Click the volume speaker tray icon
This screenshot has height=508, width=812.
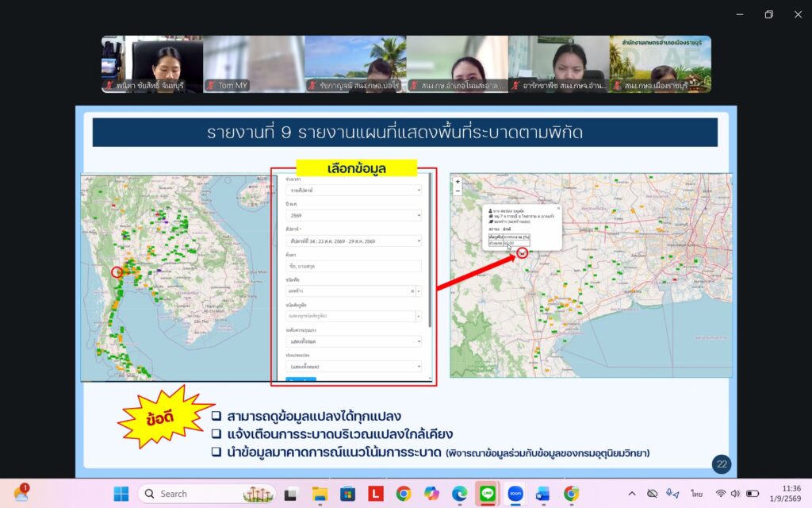[735, 494]
